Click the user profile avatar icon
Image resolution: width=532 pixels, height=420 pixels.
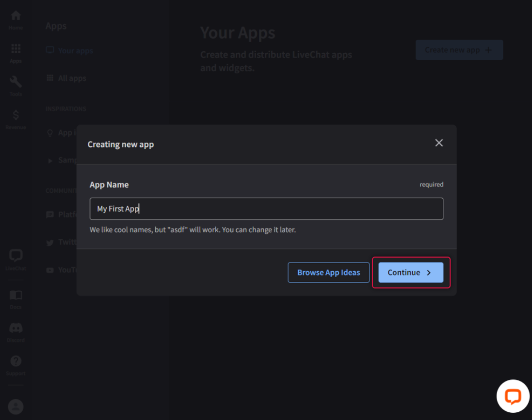16,406
